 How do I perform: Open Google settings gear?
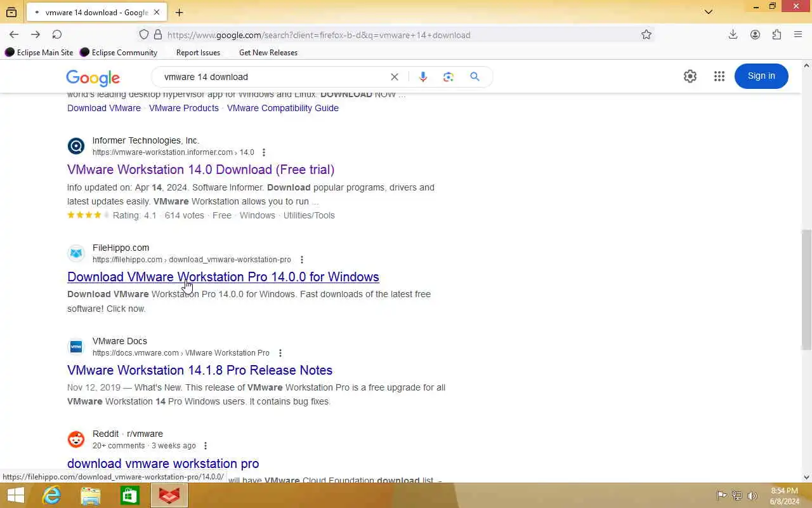(690, 76)
